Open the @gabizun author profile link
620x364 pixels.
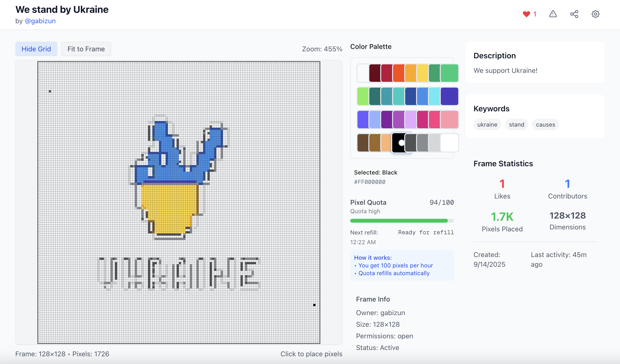click(x=40, y=21)
